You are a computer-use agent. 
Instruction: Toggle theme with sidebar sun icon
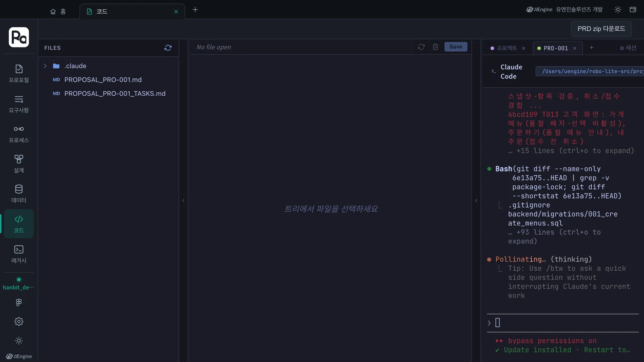tap(19, 341)
